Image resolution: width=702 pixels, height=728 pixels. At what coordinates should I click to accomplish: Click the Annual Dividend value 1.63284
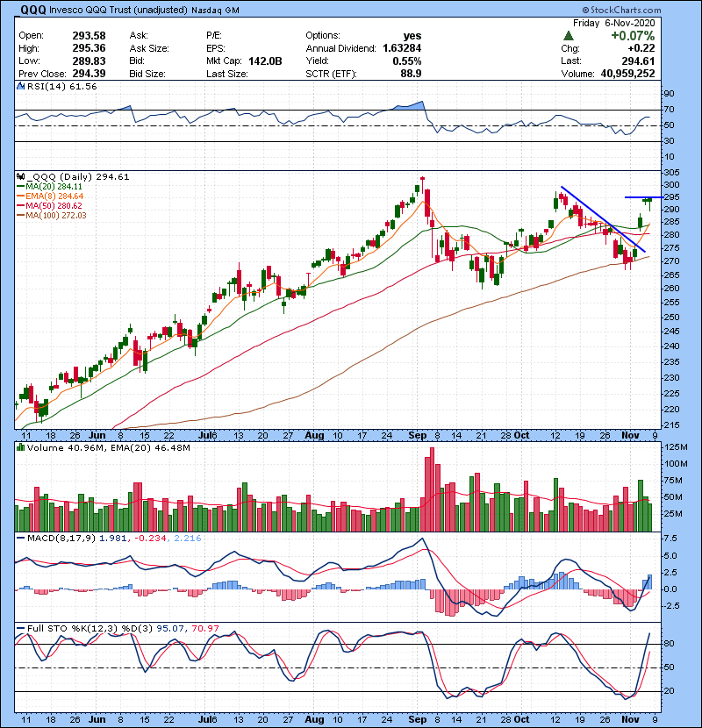402,48
